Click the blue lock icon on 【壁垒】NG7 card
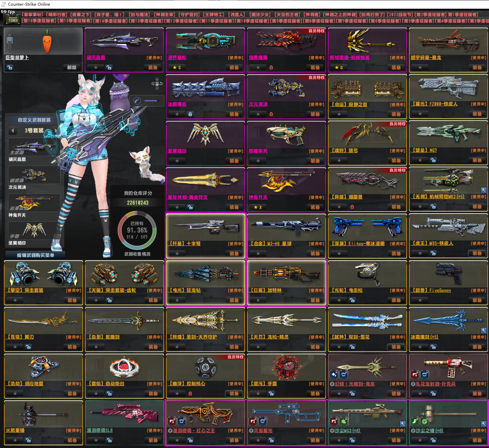 [433, 160]
